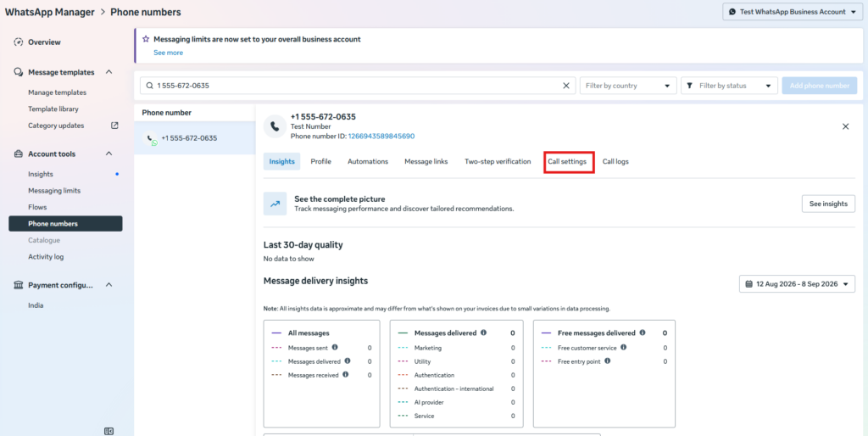
Task: Open Template library in sidebar
Action: pos(53,109)
